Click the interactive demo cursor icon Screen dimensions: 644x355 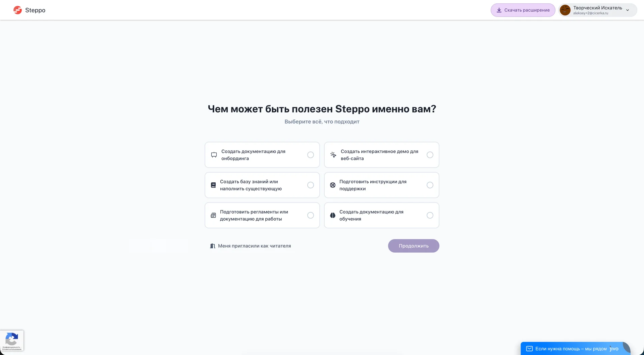(x=333, y=155)
